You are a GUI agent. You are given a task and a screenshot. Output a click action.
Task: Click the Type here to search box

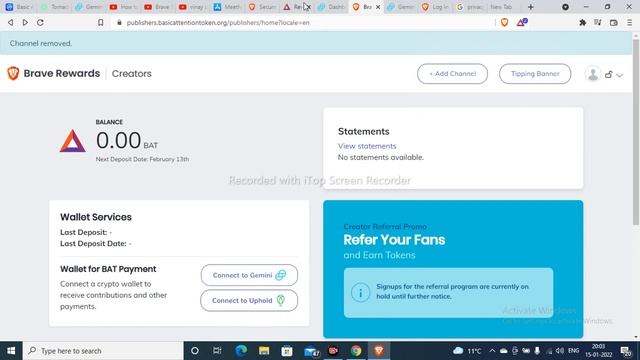pos(103,351)
